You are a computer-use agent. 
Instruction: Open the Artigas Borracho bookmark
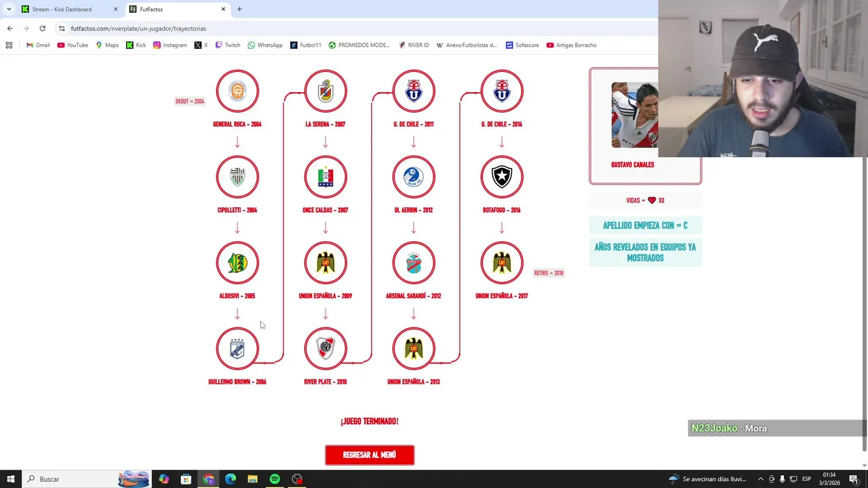pyautogui.click(x=571, y=45)
